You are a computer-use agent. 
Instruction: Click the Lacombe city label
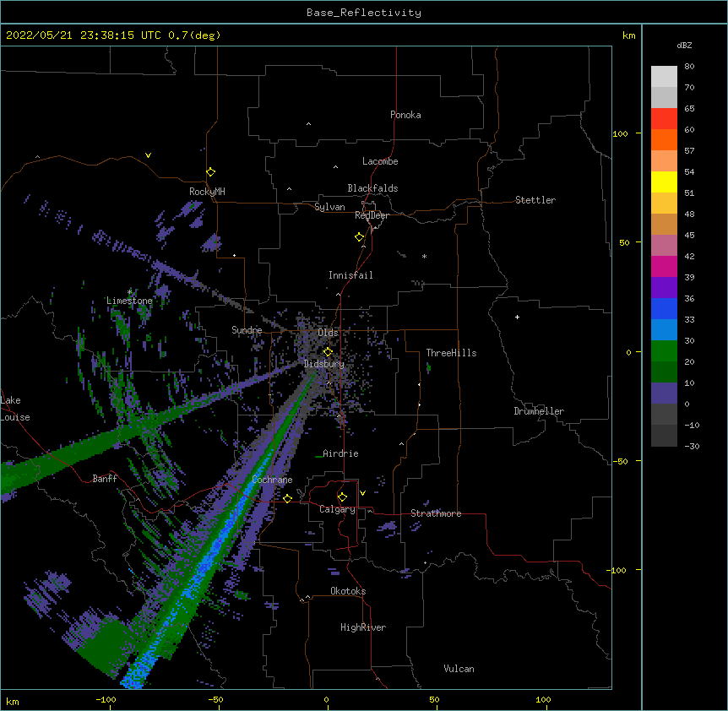(380, 161)
